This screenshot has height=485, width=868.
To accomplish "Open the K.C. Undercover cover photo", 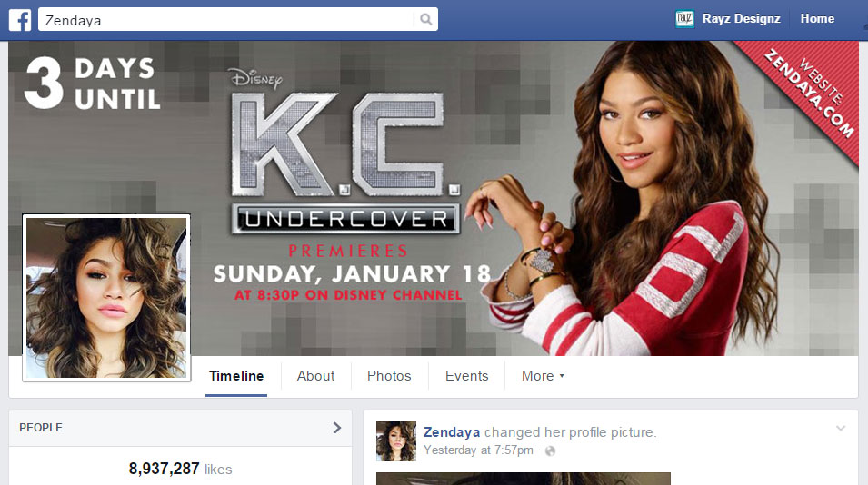I will [x=434, y=198].
